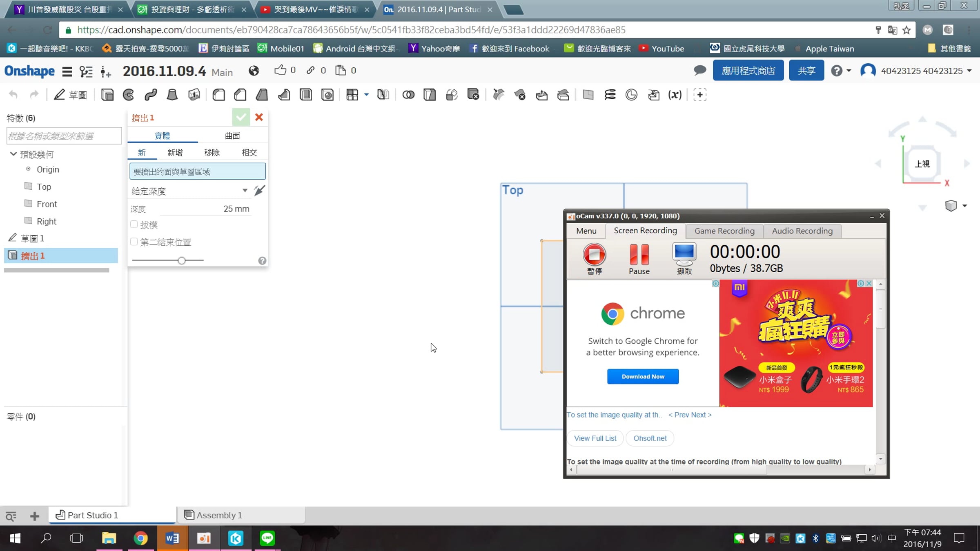Click the Boolean tool icon
This screenshot has height=551, width=980.
point(408,95)
